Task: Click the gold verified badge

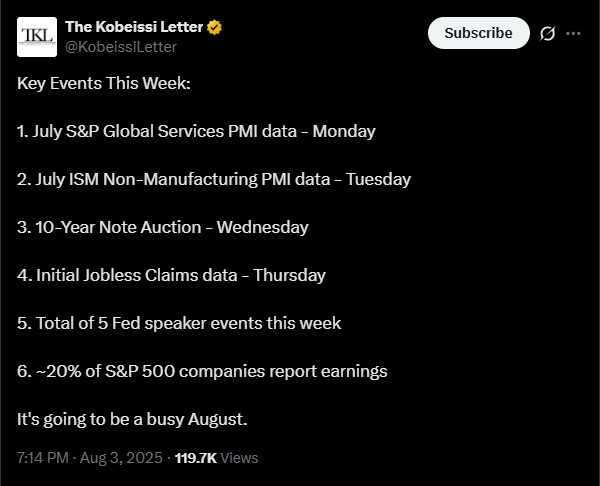Action: click(214, 27)
